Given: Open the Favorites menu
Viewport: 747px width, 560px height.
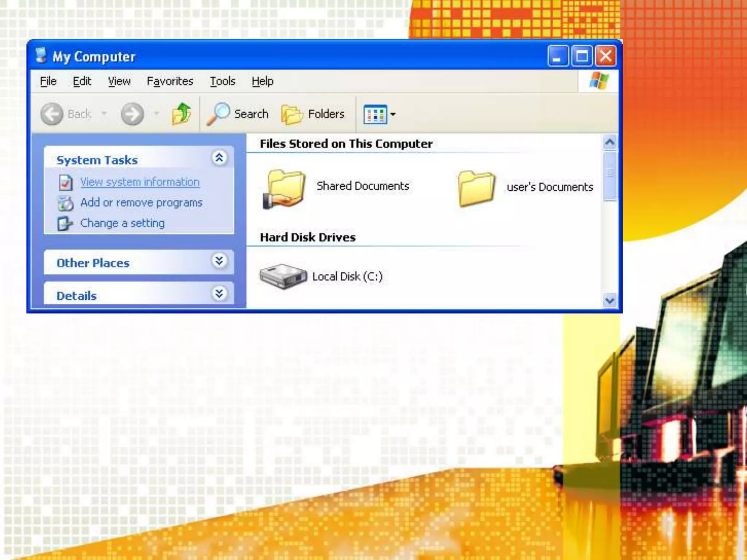Looking at the screenshot, I should [170, 81].
